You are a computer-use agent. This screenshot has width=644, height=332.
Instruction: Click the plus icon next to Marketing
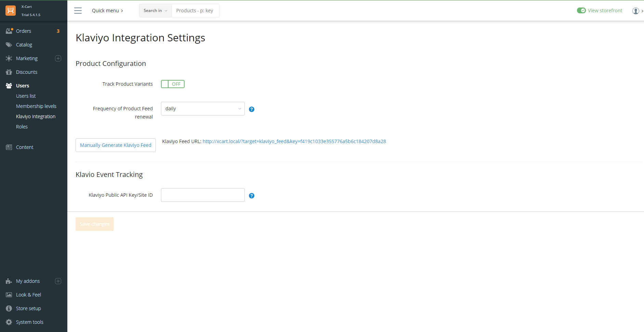click(58, 58)
